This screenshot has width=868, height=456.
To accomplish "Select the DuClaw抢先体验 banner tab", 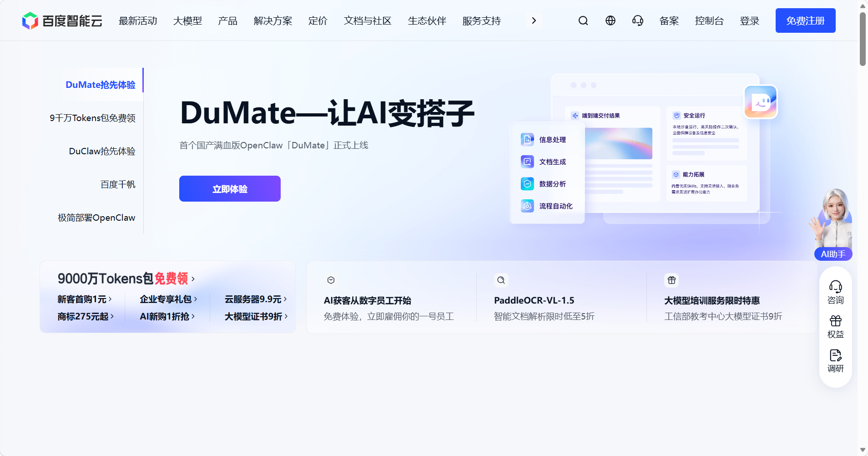I will [x=102, y=151].
